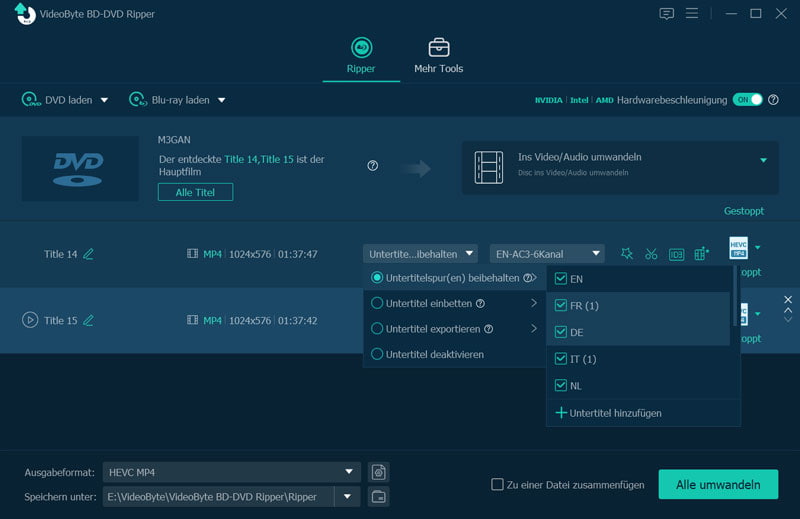Screen dimensions: 800x519
Task: Click the DVD disc thumbnail
Action: pyautogui.click(x=80, y=168)
